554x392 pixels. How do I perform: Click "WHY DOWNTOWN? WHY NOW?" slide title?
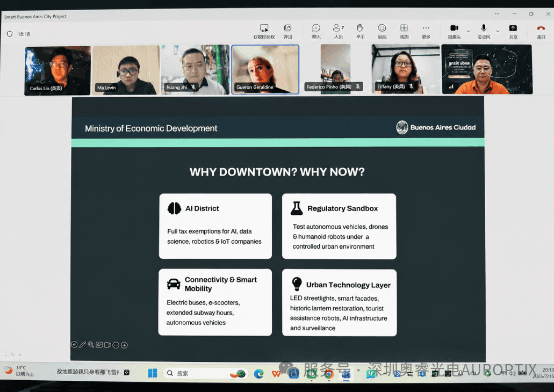point(277,172)
